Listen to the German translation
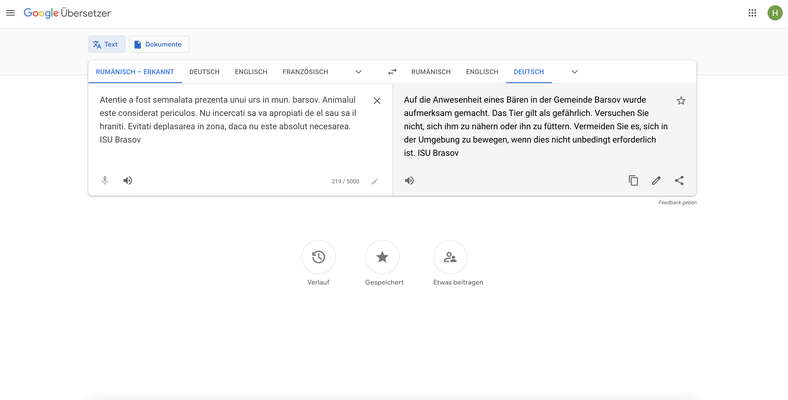 click(410, 180)
